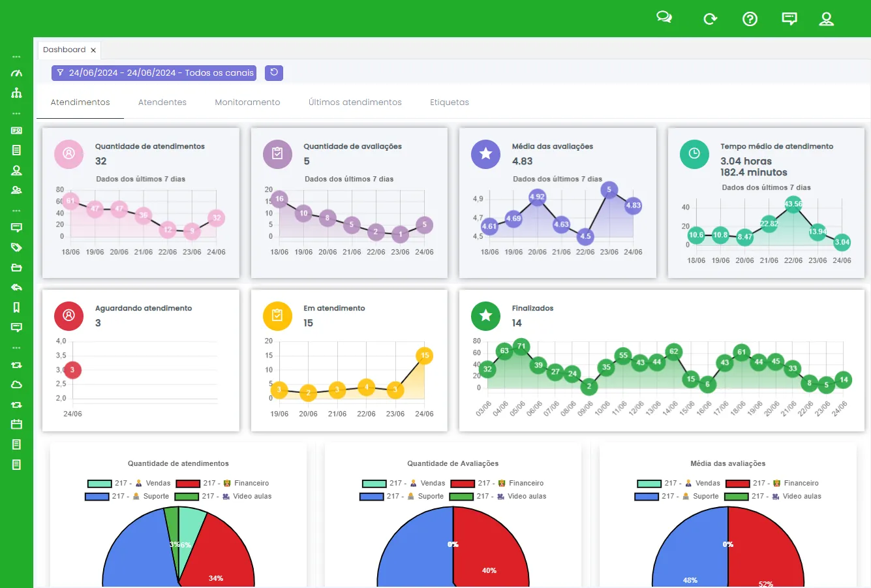Click the 61 point in Quantidade de atendimentos chart
Screen dimensions: 871x588
[x=70, y=201]
